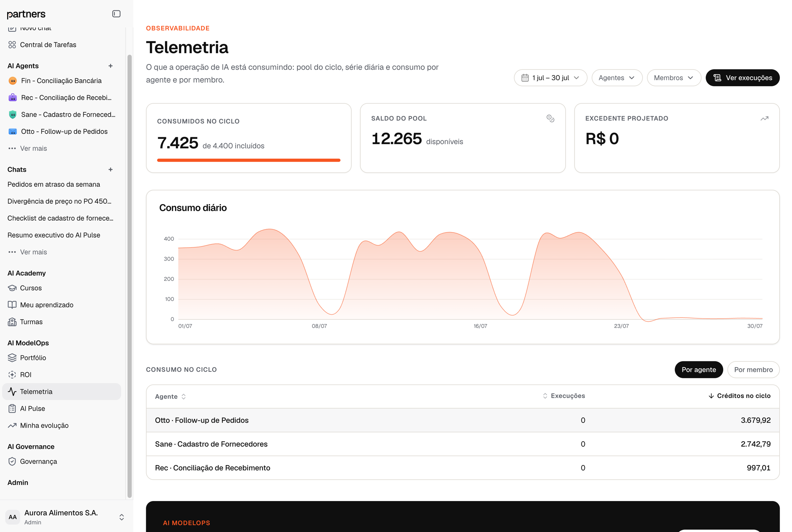Open Telemetria in the sidebar
792x532 pixels.
62,392
